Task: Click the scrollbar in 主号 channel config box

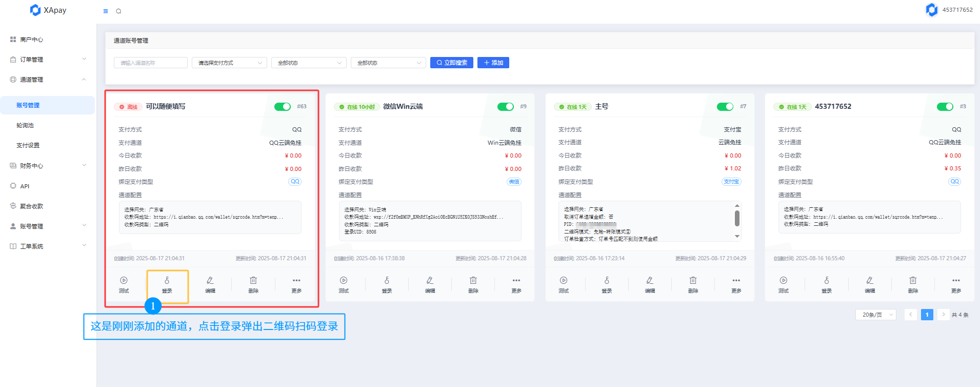Action: pyautogui.click(x=737, y=219)
